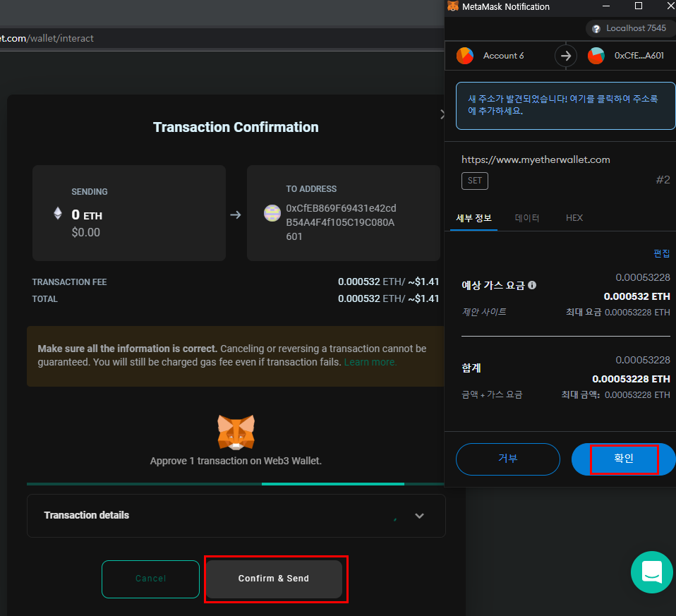Click the TOTAL amount in the dialog

[388, 298]
